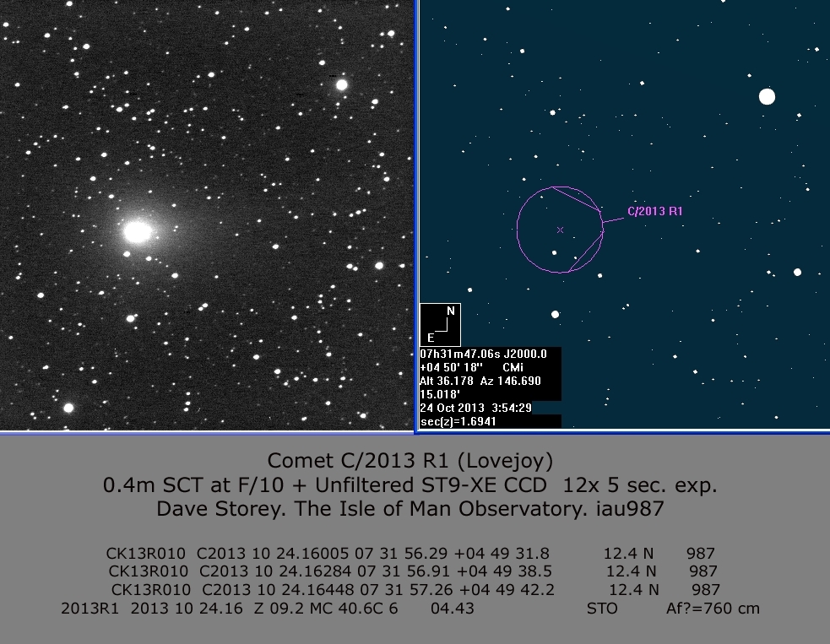Click the astrometry row with 24.16005
830x644 pixels.
click(x=410, y=554)
